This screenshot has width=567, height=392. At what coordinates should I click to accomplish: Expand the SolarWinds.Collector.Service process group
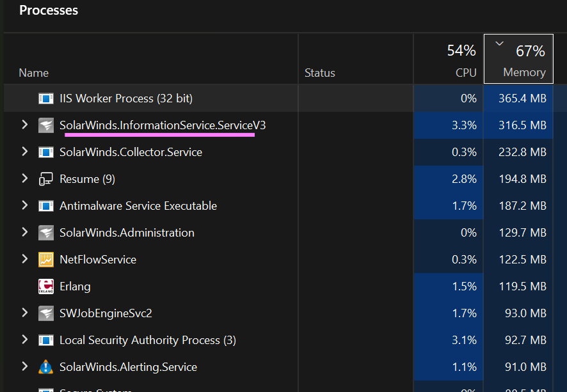pyautogui.click(x=24, y=152)
